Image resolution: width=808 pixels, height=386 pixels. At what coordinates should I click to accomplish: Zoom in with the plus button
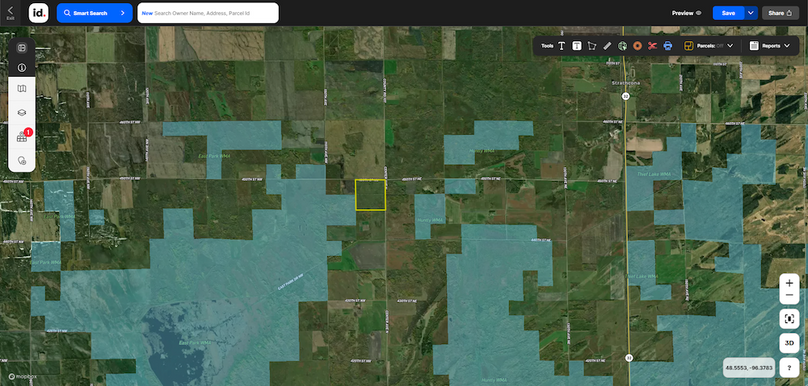789,283
